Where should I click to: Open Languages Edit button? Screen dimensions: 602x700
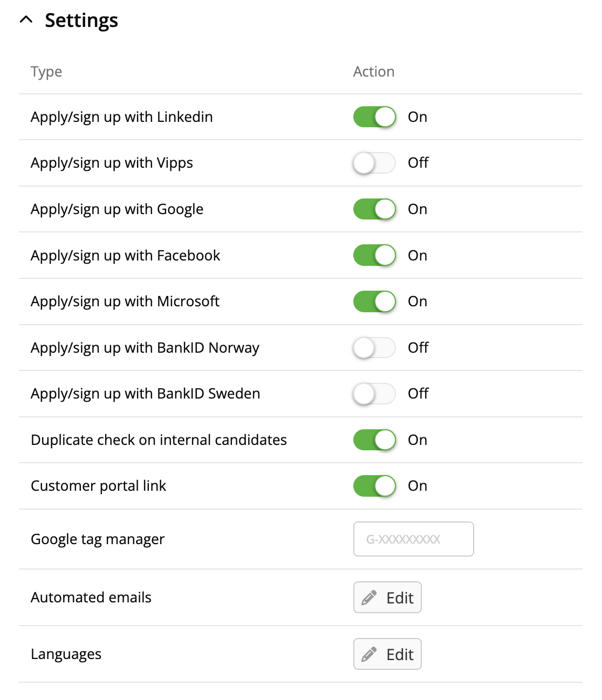(x=387, y=654)
